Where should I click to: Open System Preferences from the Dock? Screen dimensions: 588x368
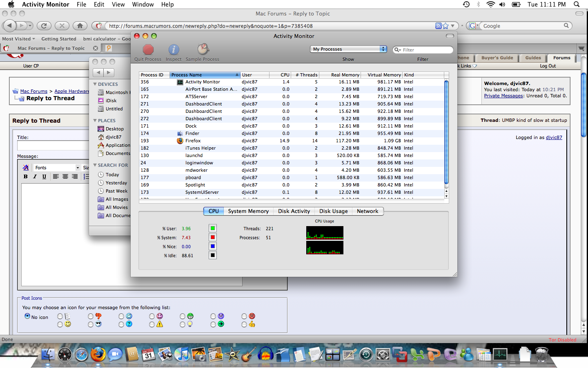383,354
